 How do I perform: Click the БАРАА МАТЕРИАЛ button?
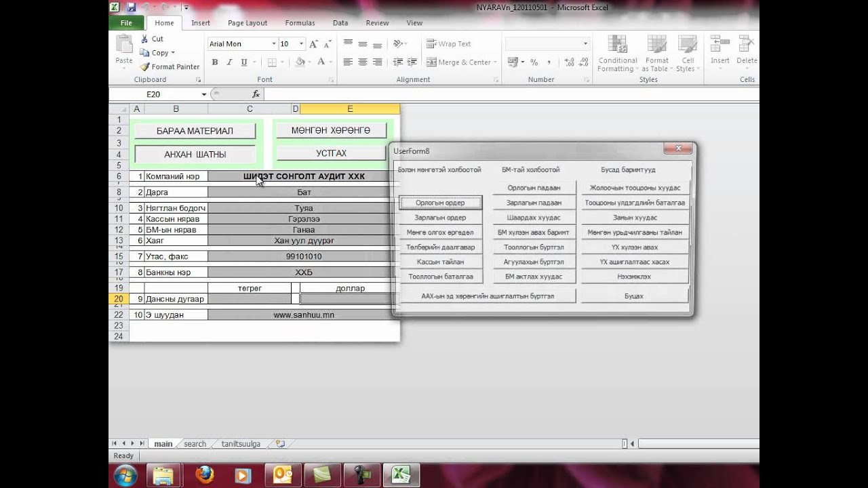[x=195, y=131]
